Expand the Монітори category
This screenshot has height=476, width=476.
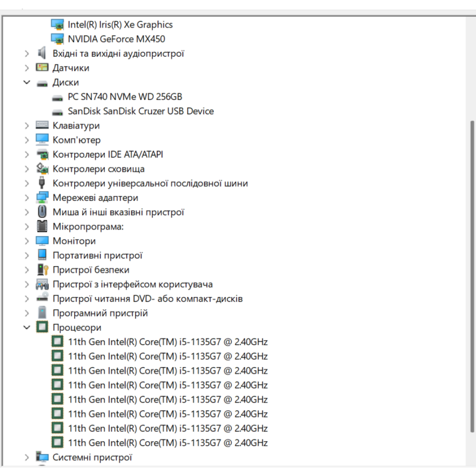point(27,241)
